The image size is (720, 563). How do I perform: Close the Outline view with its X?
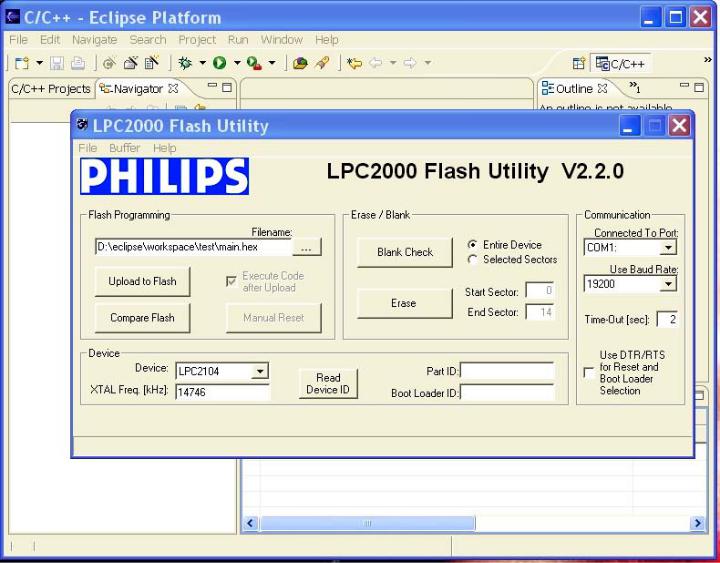point(603,88)
